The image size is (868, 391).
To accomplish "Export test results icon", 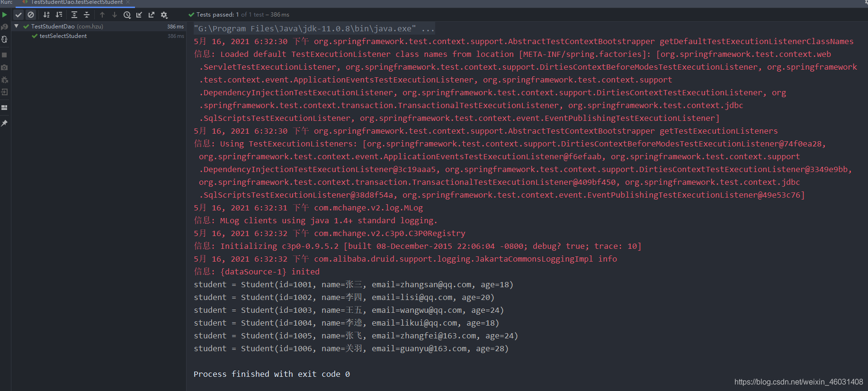I will tap(152, 15).
